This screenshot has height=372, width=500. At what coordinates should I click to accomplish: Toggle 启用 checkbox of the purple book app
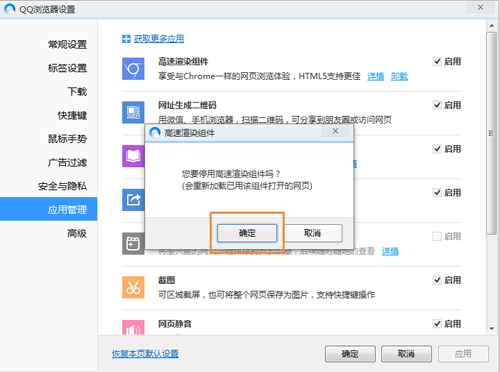click(437, 149)
